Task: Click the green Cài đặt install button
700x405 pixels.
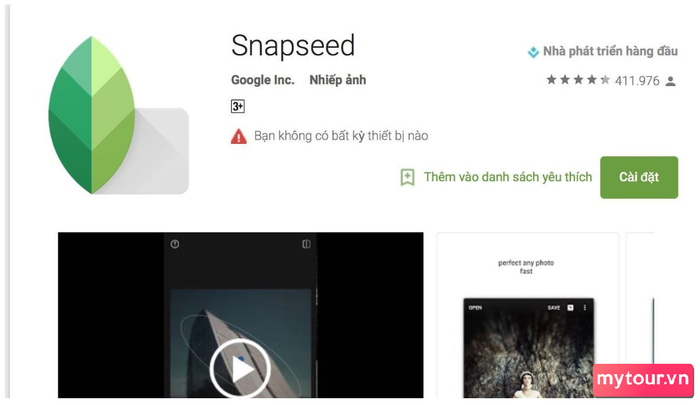Action: tap(639, 177)
